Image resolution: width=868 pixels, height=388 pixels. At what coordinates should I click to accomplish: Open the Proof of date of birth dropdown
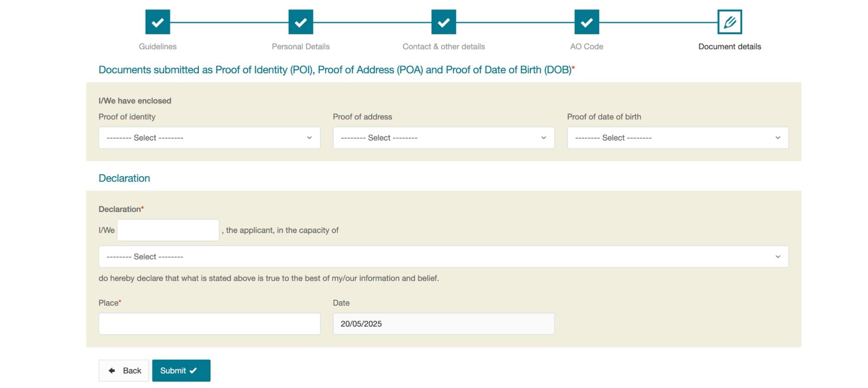pos(678,138)
